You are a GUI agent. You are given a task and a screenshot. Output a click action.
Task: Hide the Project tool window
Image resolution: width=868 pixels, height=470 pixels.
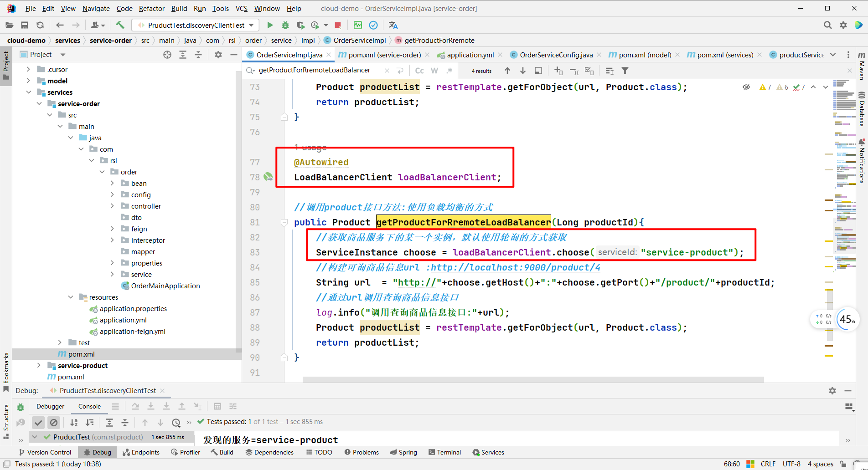click(x=234, y=55)
